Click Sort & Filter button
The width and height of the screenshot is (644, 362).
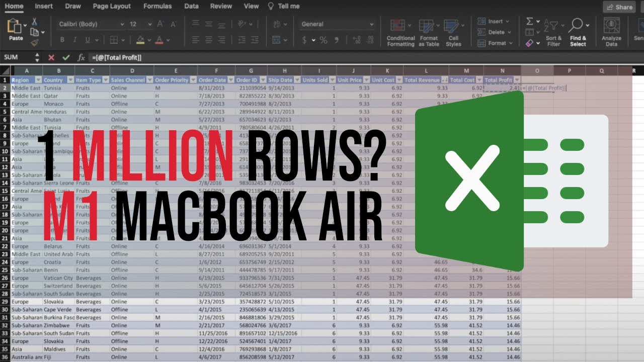pos(553,33)
